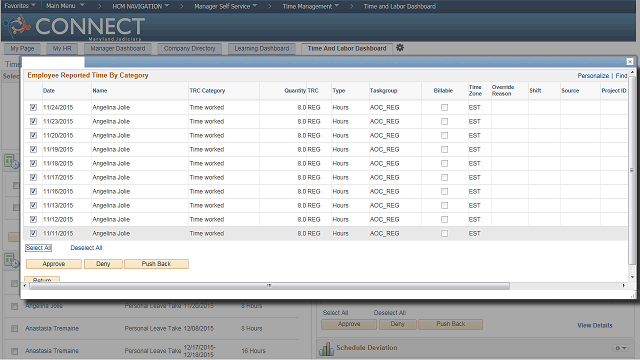Viewport: 640px width, 360px height.
Task: Uncheck the 11/24/2015 row checkbox
Action: click(x=33, y=107)
